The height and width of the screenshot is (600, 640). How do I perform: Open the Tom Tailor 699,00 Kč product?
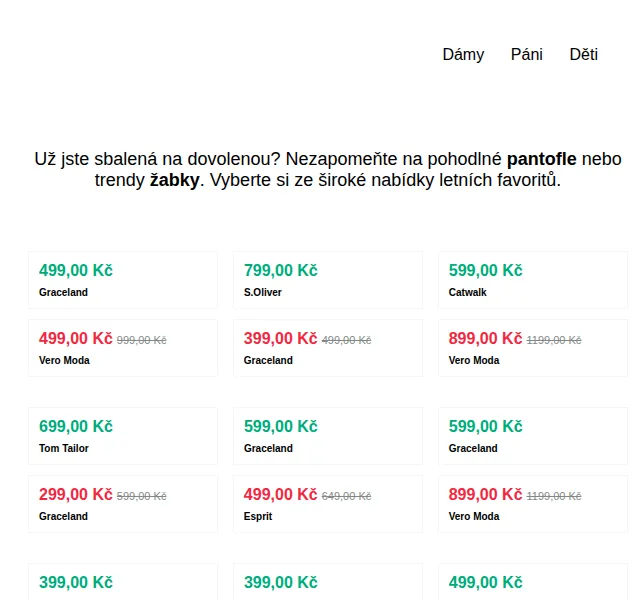pos(123,436)
